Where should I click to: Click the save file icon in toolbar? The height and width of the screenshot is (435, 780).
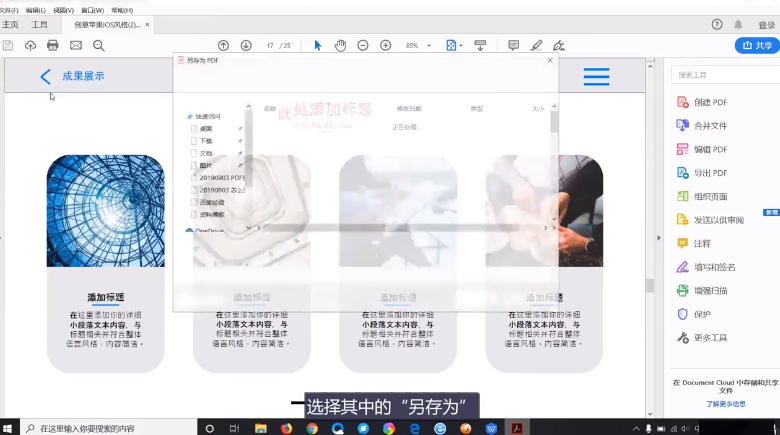(8, 46)
